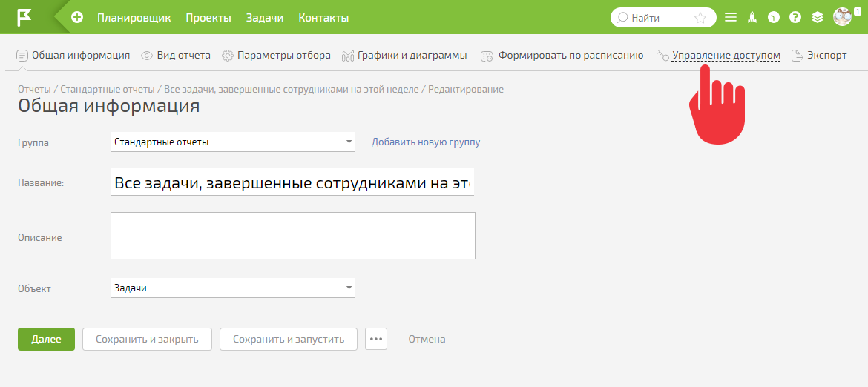Click Добавить новую группу link

426,142
